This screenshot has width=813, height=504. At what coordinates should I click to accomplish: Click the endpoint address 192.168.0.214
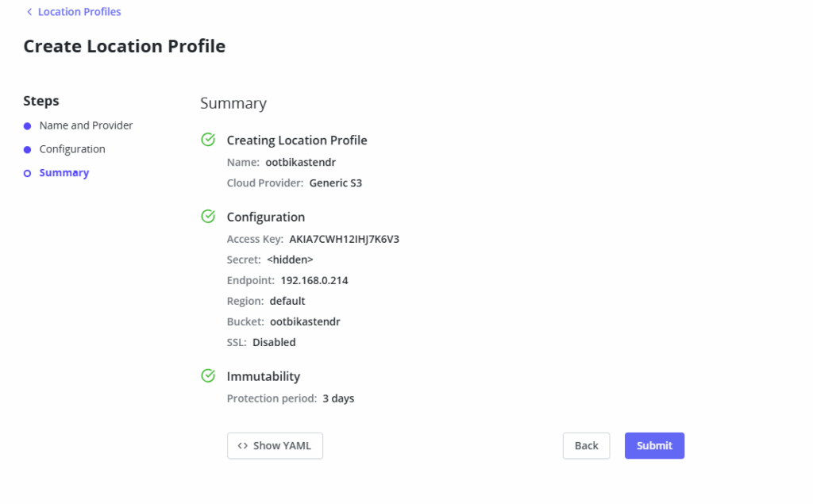[314, 279]
